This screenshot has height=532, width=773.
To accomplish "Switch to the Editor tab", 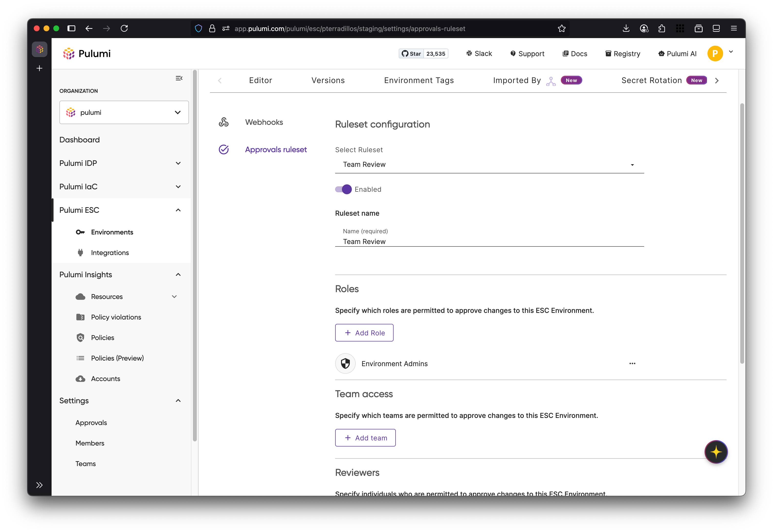I will [261, 81].
